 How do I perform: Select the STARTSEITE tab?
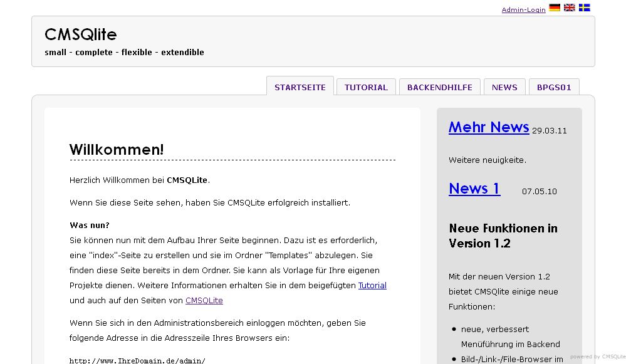tap(300, 87)
